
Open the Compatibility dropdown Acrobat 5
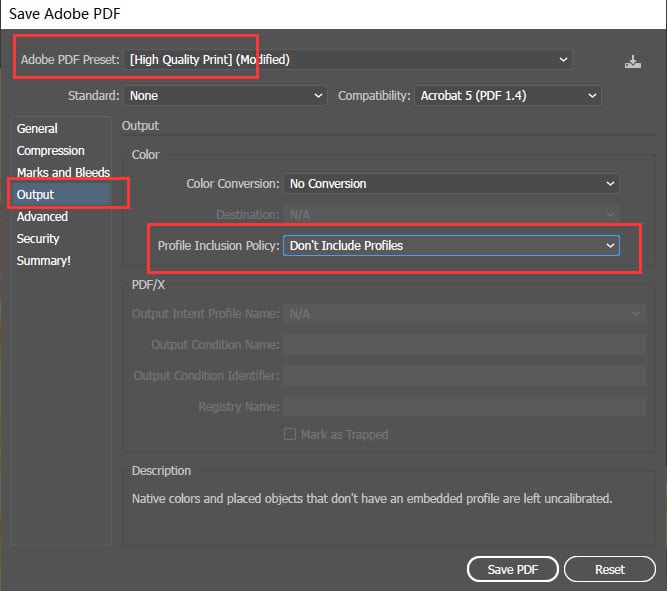pos(508,96)
